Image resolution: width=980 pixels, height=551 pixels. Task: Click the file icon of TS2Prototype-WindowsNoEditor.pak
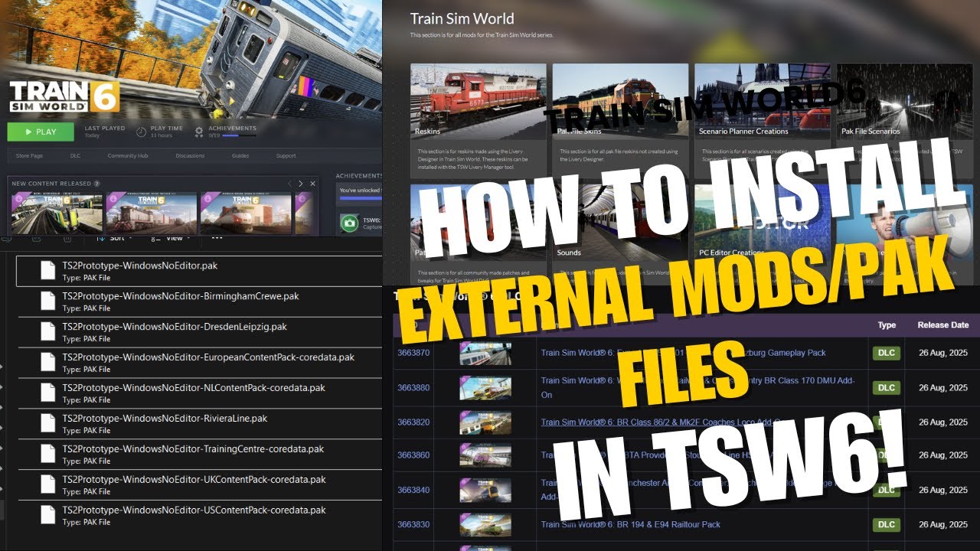47,271
